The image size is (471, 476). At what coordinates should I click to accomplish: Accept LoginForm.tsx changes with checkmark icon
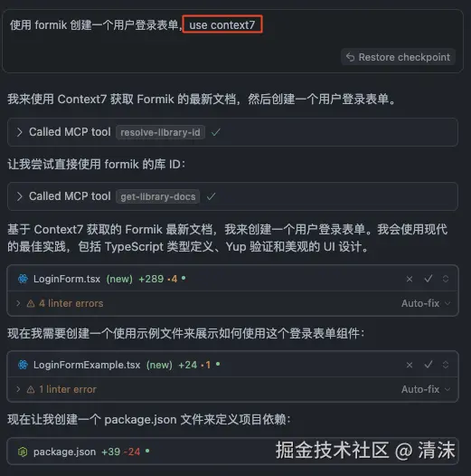(x=429, y=279)
